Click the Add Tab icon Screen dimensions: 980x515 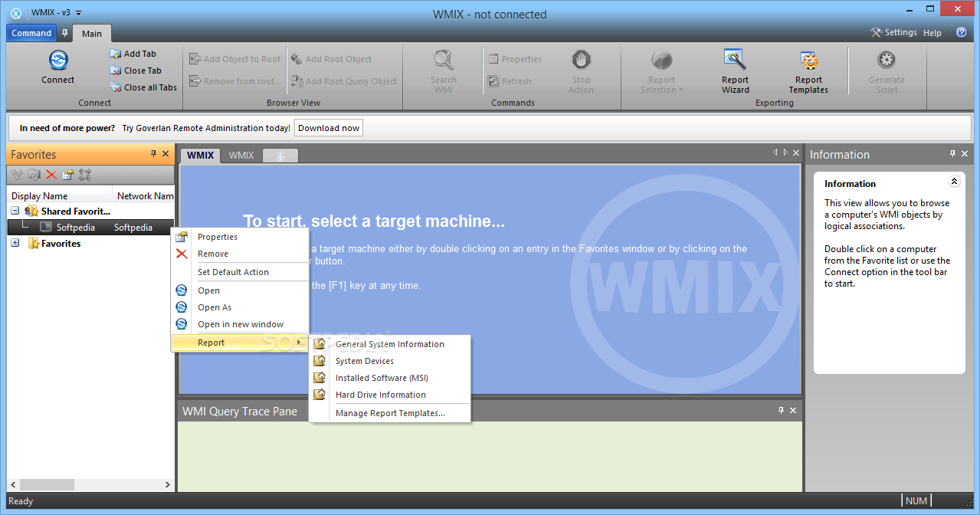tap(116, 54)
